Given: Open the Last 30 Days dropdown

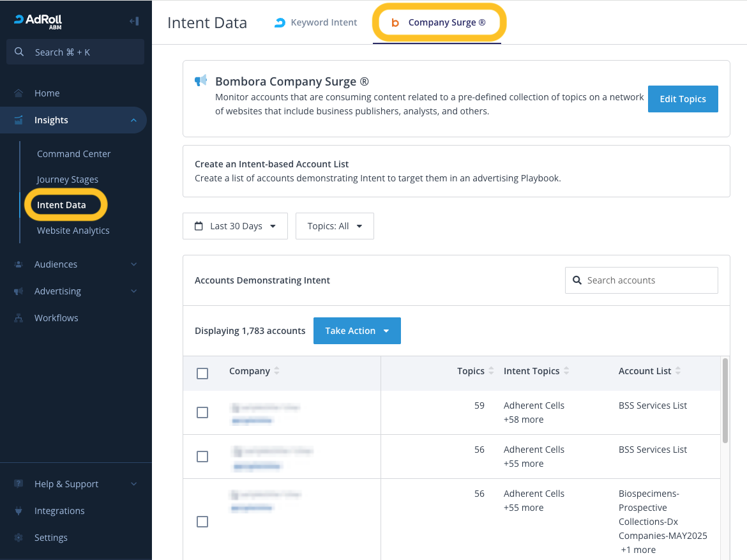Looking at the screenshot, I should [235, 226].
